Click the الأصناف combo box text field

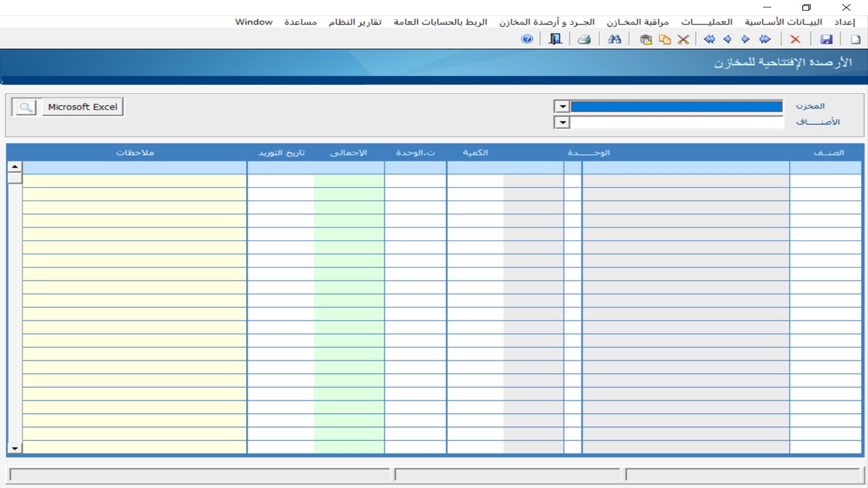(x=676, y=123)
